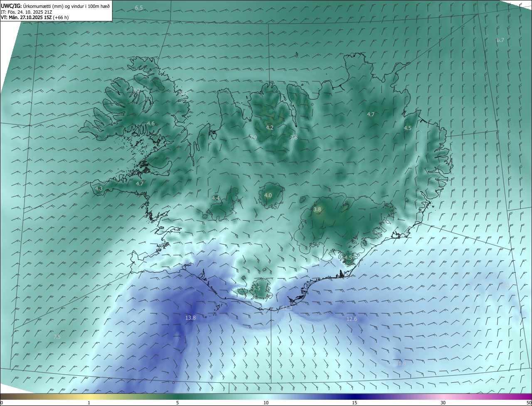Pick the pink color at 30 on colorbar
The height and width of the screenshot is (406, 532).
click(443, 396)
